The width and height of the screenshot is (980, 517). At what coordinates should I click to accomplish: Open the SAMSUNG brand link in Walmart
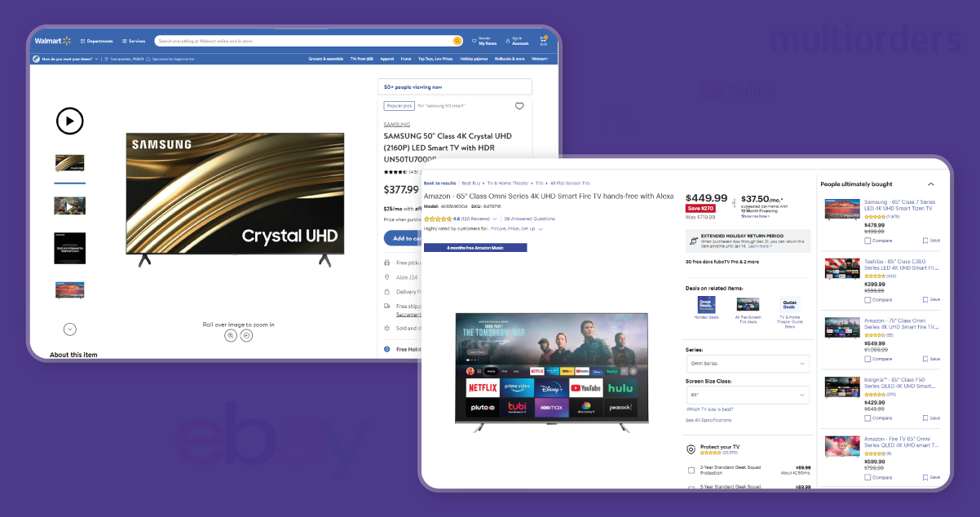click(x=397, y=125)
